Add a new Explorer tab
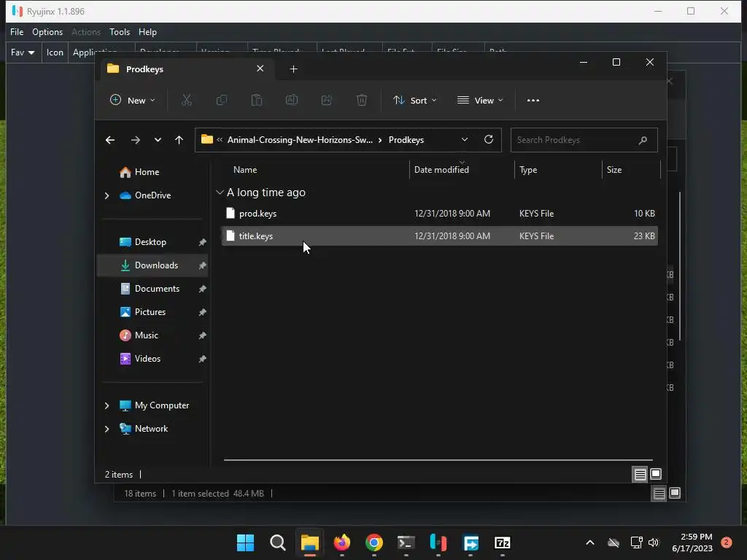Screen dimensions: 747x560 coord(293,69)
